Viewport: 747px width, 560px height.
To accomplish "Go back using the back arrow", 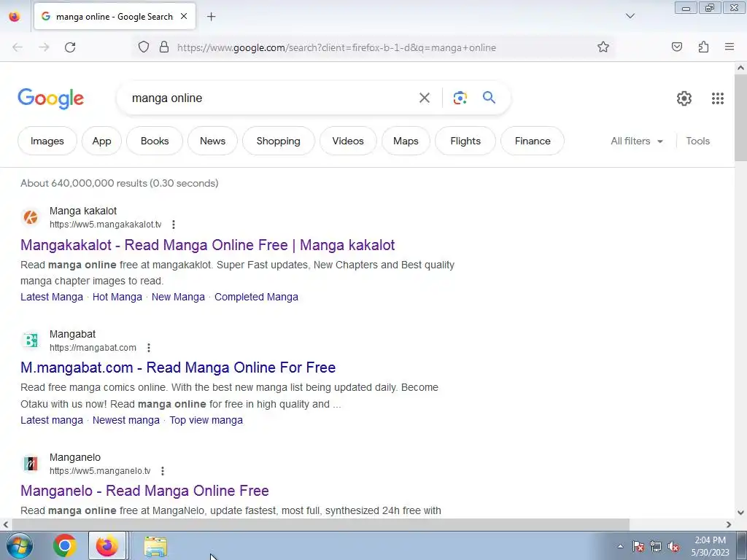I will [18, 47].
